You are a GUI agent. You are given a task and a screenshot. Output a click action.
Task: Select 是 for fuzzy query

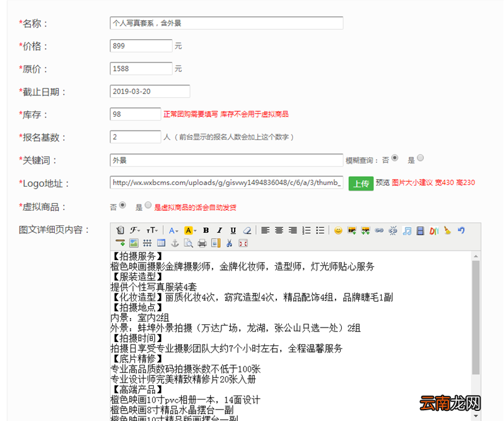(420, 158)
